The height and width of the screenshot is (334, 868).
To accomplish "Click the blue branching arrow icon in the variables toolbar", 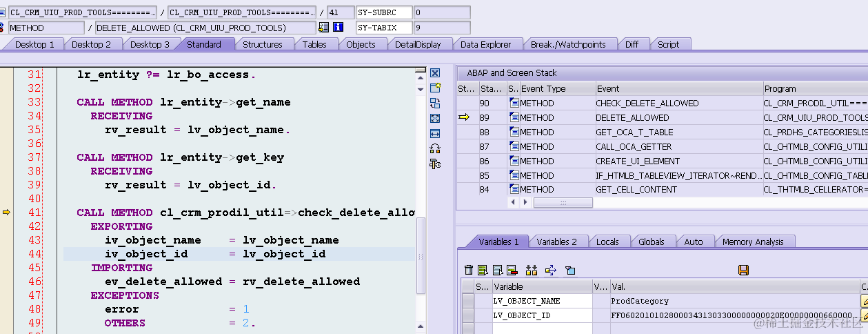I will coord(550,270).
